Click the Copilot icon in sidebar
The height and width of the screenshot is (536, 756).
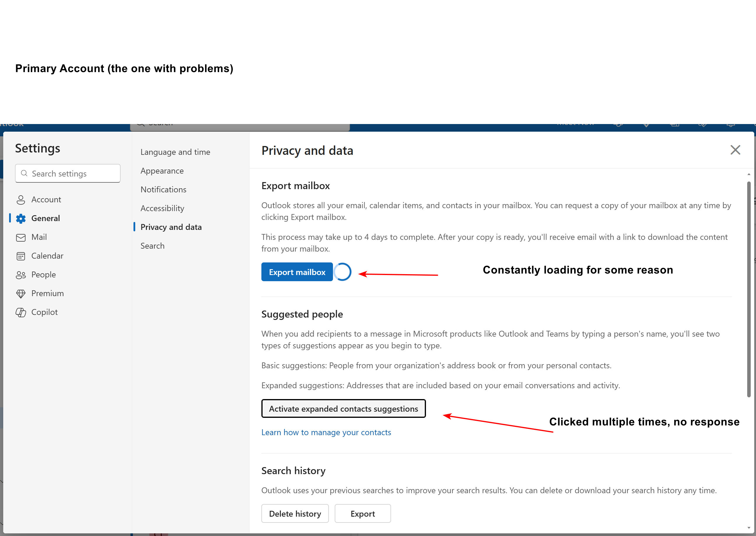click(x=21, y=312)
